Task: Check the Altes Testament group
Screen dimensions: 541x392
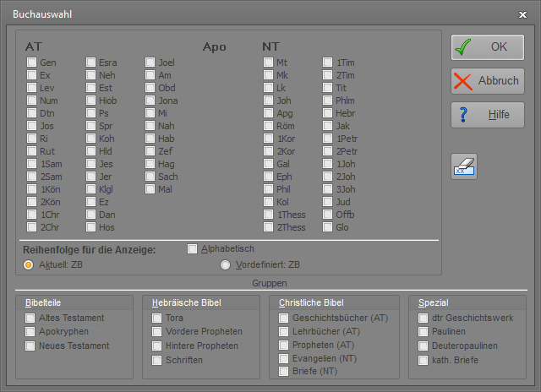Action: 31,318
